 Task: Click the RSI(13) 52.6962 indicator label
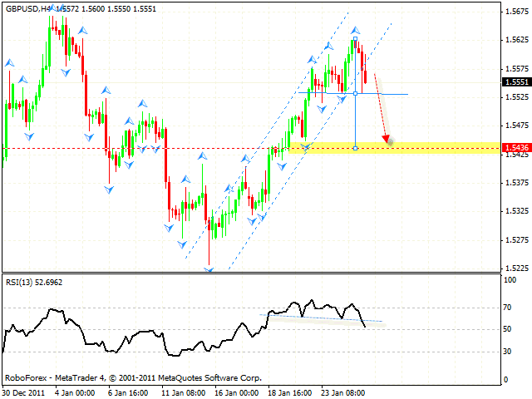click(x=34, y=283)
